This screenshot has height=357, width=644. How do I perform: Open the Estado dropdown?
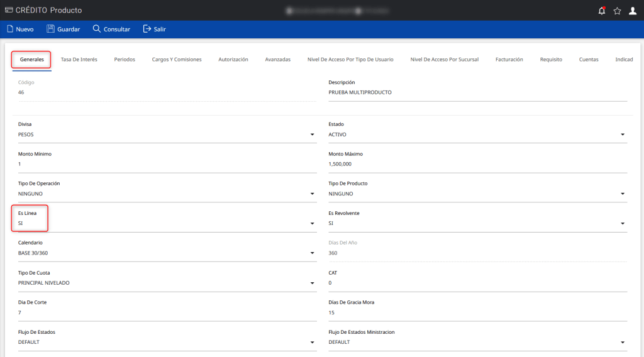[622, 135]
